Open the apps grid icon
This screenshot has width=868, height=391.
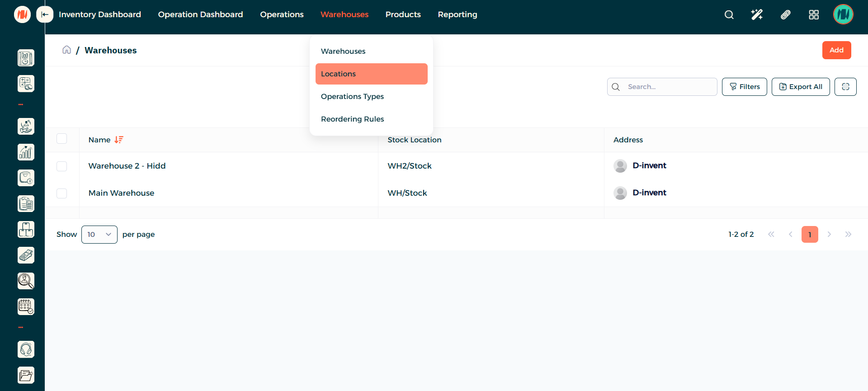pos(813,14)
